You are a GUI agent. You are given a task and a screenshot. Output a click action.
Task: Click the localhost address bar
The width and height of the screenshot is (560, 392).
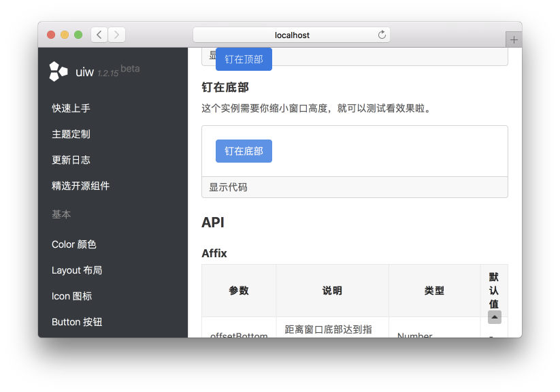click(x=292, y=35)
